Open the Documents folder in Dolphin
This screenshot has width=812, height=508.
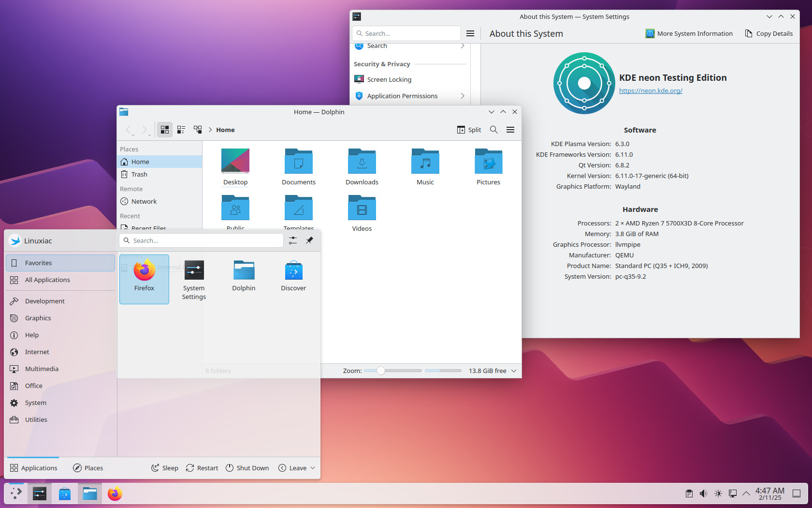pos(299,167)
